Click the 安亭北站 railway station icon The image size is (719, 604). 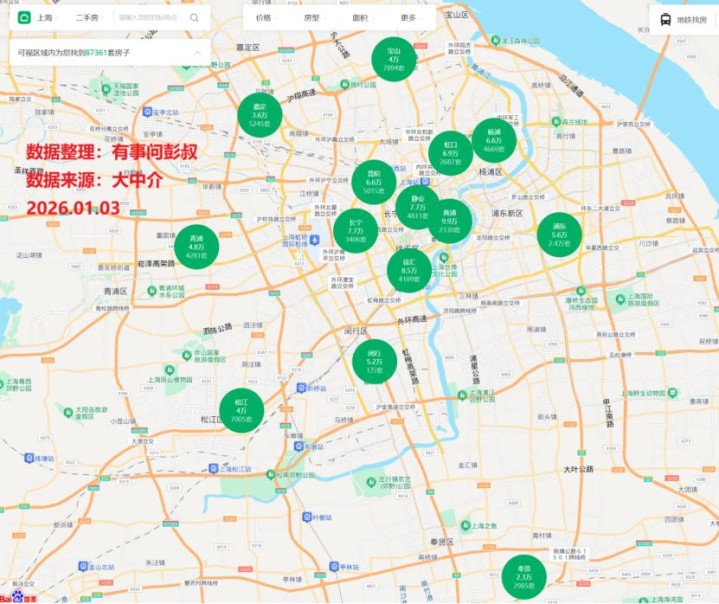(147, 112)
